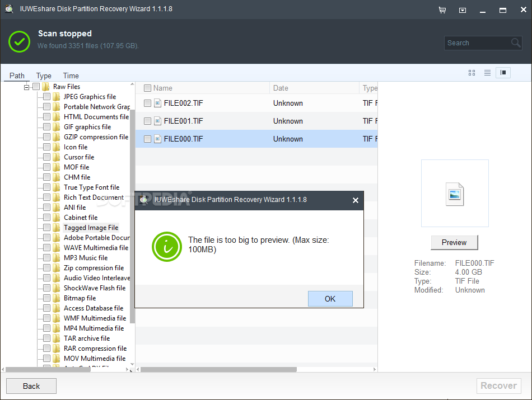Check the FILE000.TIF checkbox
532x400 pixels.
point(147,139)
